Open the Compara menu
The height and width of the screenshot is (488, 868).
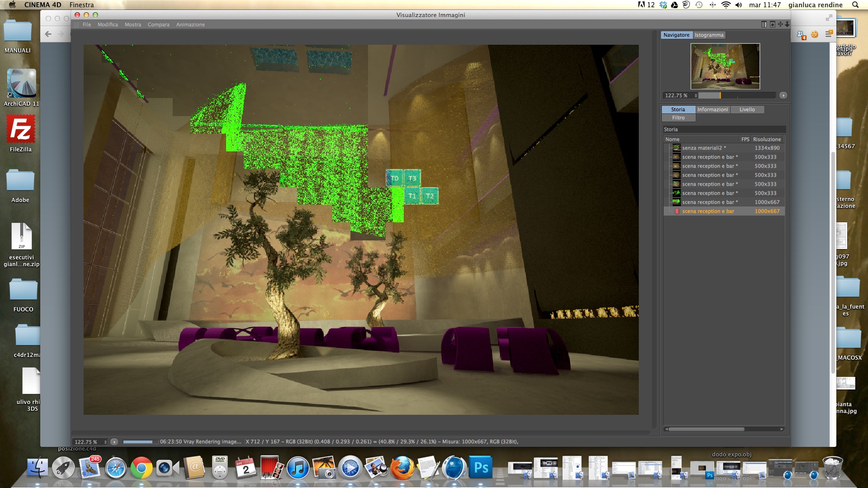(158, 24)
